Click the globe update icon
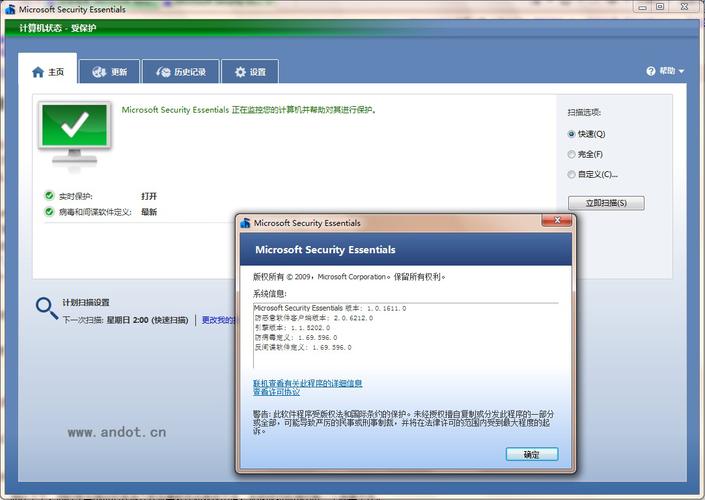Screen dimensions: 705x500 99,72
